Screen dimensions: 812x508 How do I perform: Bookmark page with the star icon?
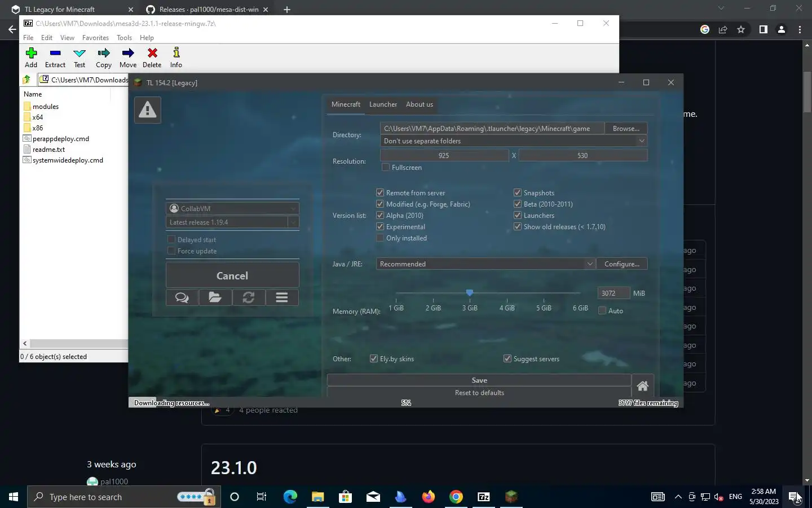(741, 29)
